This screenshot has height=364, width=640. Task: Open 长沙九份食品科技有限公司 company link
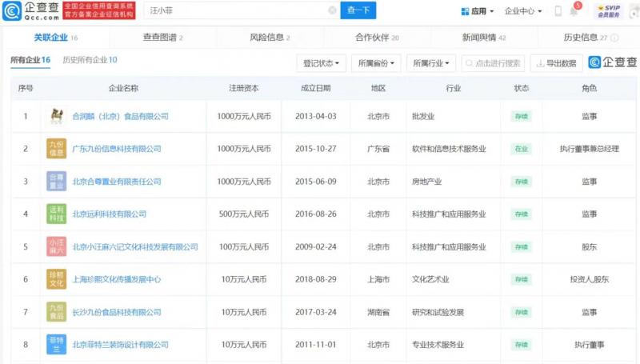[117, 312]
